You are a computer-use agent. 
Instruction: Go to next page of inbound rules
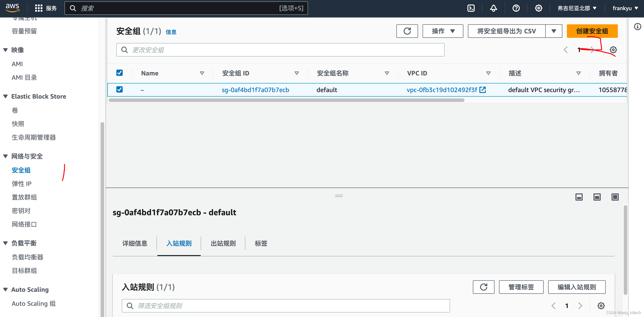pos(580,306)
